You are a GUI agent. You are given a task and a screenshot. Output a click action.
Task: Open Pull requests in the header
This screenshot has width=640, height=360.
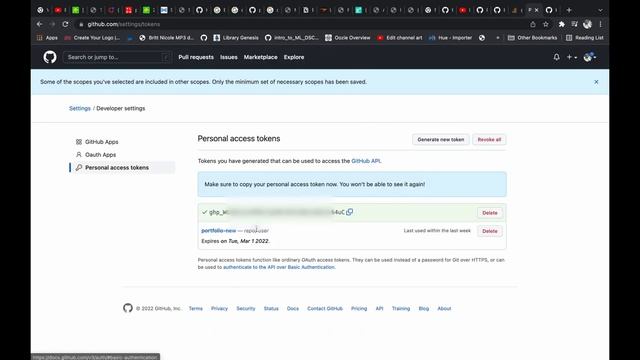(x=196, y=57)
